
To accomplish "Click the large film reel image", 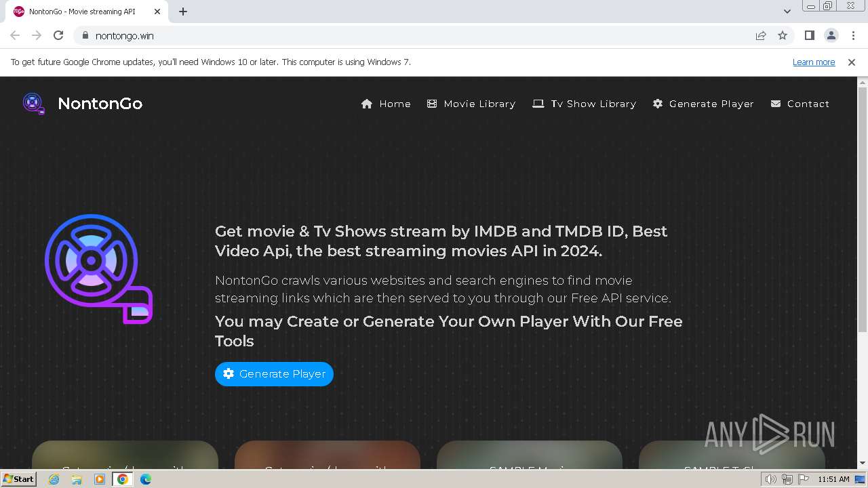I will 98,269.
